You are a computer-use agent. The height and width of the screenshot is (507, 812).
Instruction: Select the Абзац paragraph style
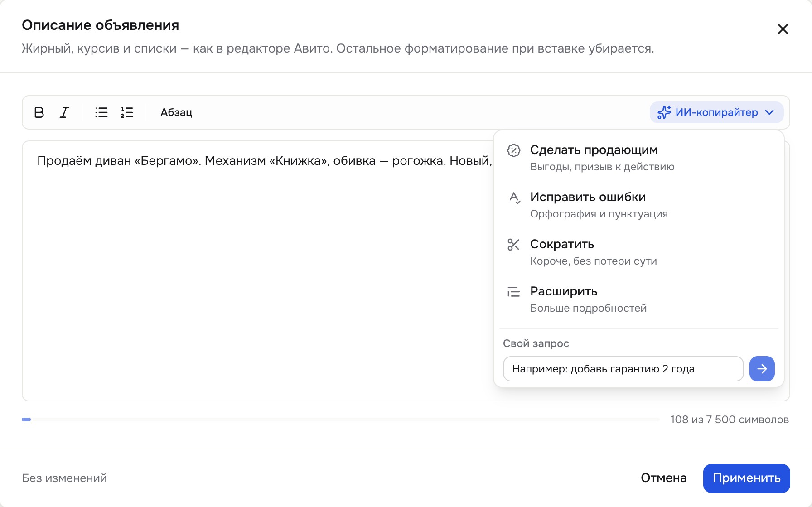tap(176, 112)
